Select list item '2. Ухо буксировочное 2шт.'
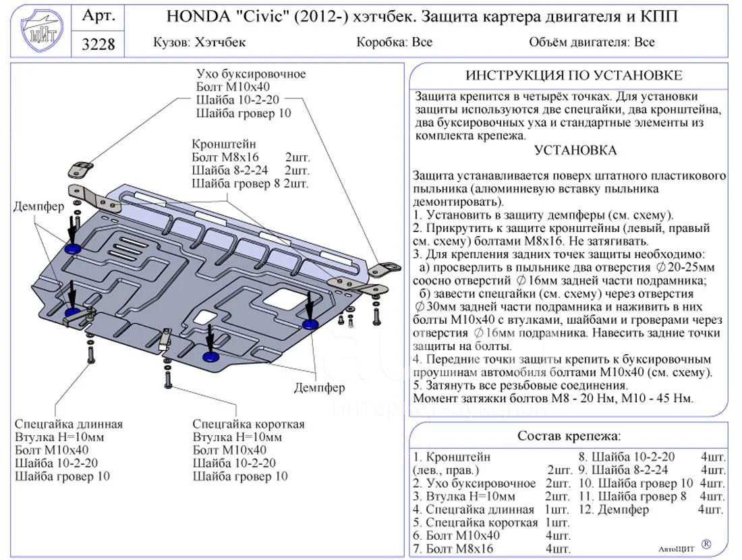 pos(492,484)
